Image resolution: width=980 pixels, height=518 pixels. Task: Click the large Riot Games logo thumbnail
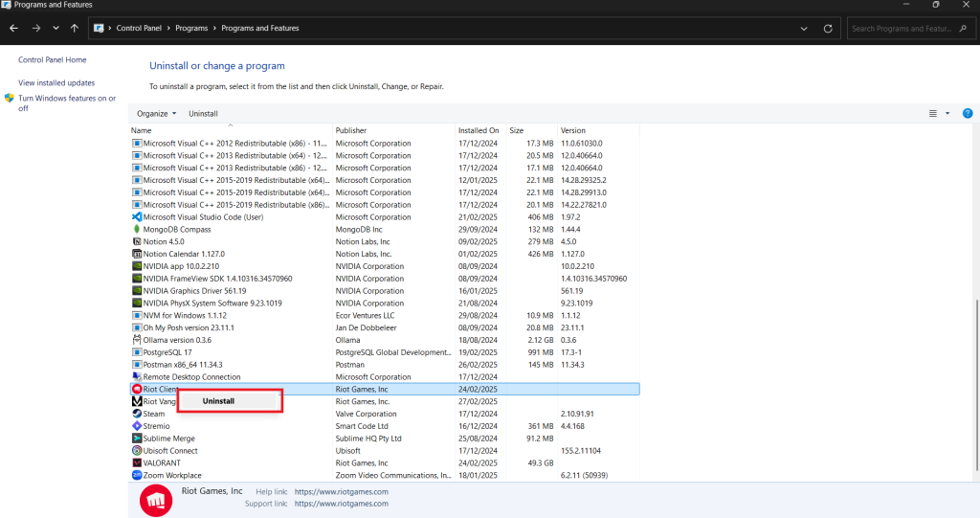[156, 500]
